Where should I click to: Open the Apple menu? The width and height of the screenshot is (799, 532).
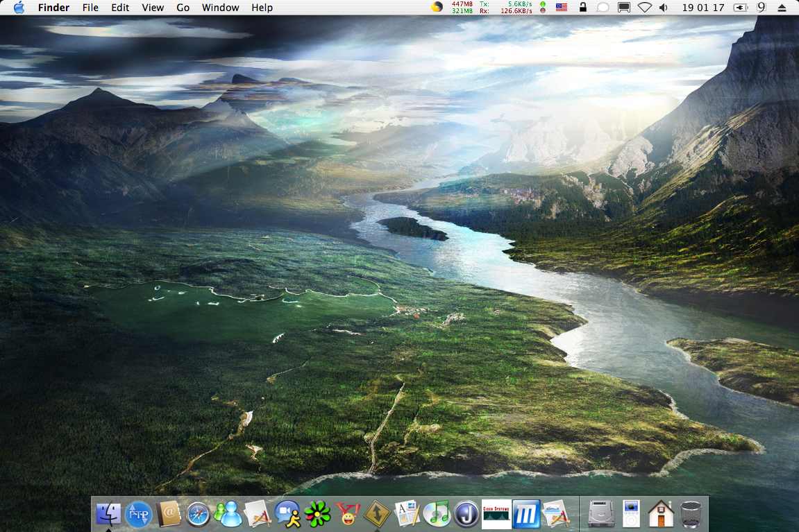point(19,7)
